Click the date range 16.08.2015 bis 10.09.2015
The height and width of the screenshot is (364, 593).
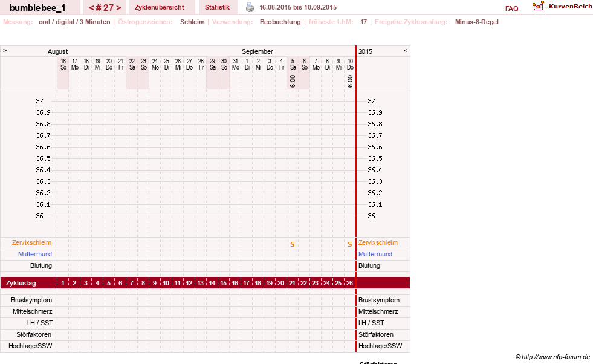tap(298, 8)
